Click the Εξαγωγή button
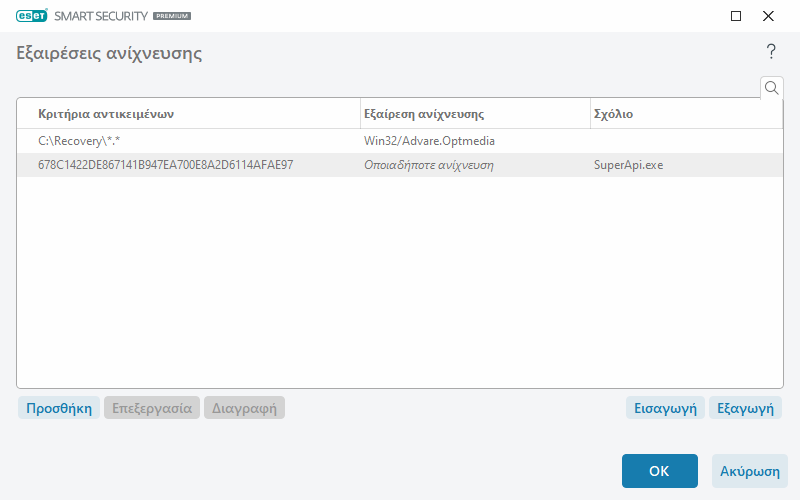This screenshot has height=500, width=800. pos(745,408)
